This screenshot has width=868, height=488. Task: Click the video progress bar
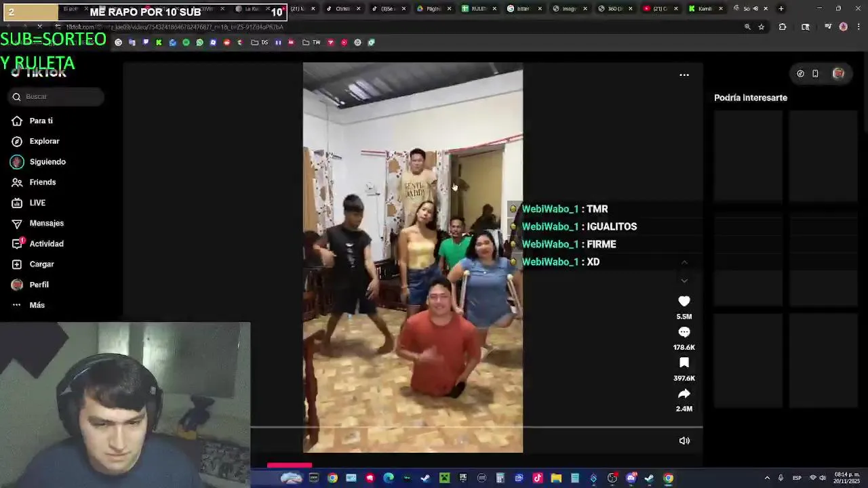(x=477, y=428)
